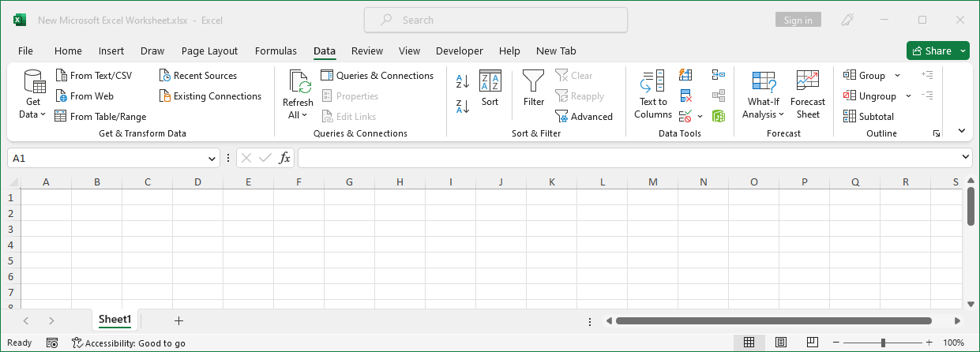
Task: Open the Formulas ribbon tab
Action: pyautogui.click(x=276, y=51)
